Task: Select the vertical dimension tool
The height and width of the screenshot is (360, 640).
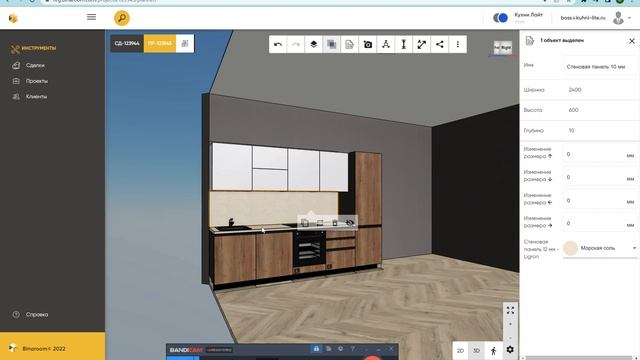Action: pos(404,44)
